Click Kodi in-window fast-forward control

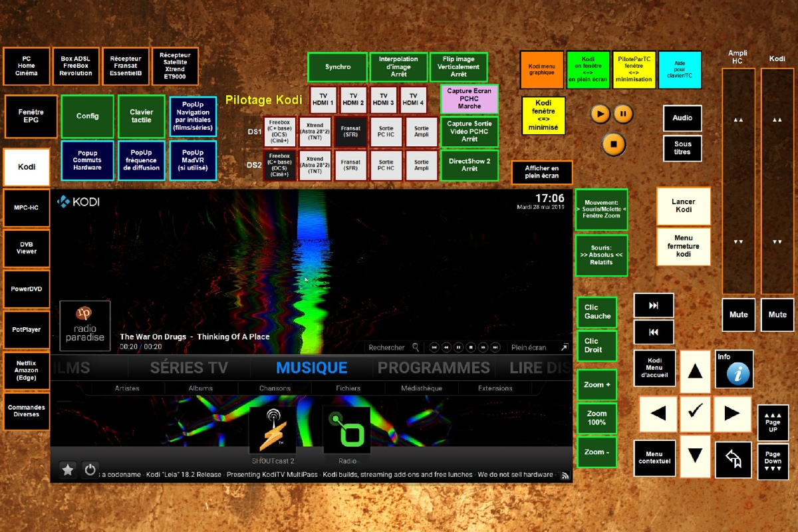(483, 347)
